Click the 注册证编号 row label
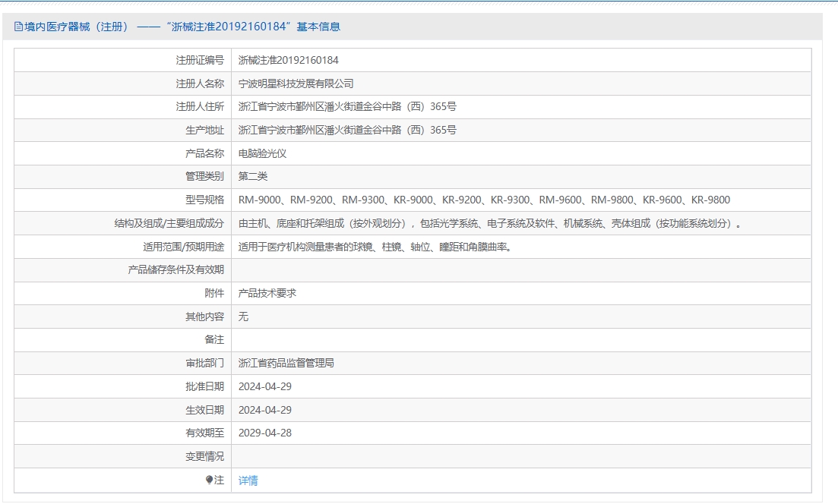 click(200, 60)
